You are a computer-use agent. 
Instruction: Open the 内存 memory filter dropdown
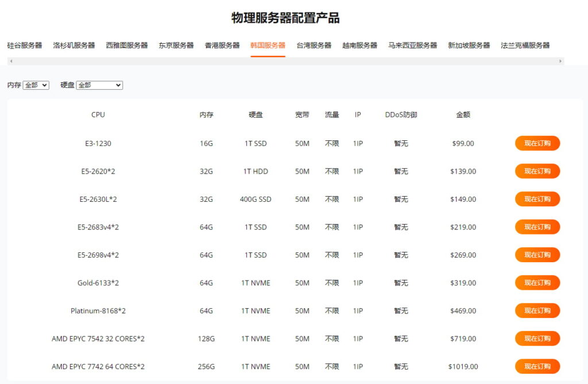pos(36,85)
